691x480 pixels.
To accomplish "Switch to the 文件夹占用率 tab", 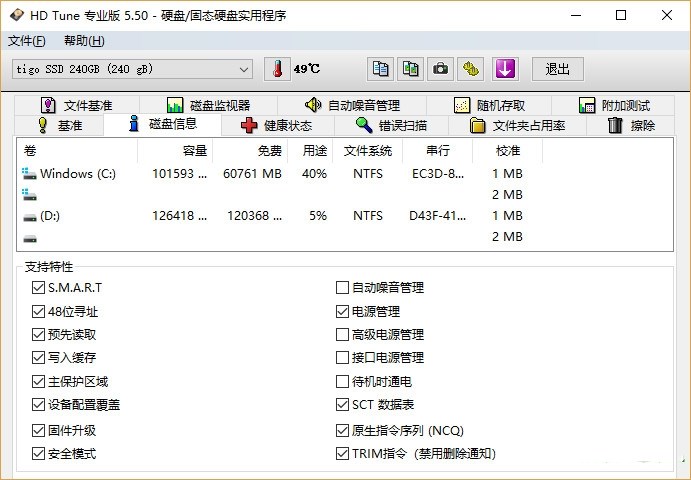I will (x=517, y=126).
